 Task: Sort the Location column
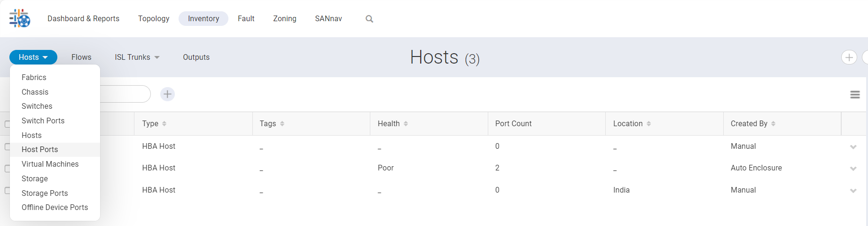[x=649, y=124]
